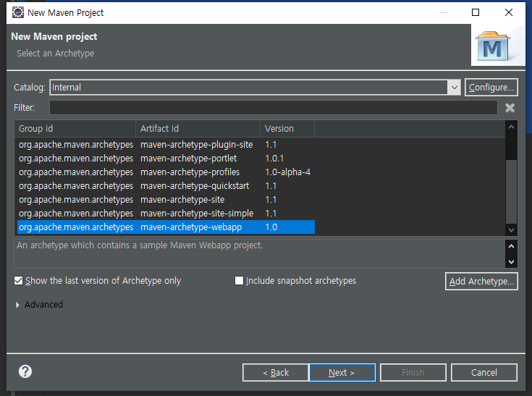Select the maven-archetype-profiles row
The image size is (532, 396).
pos(166,172)
